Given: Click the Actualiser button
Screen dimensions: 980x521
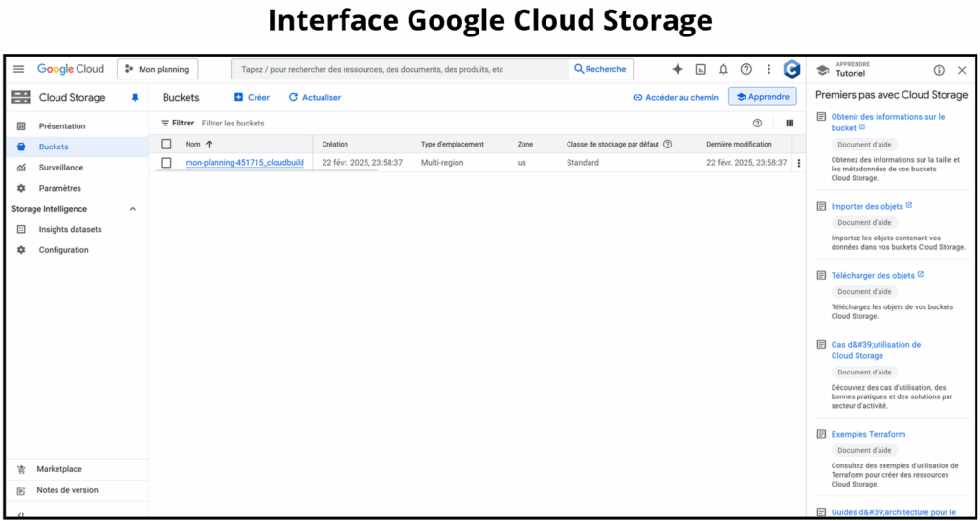Looking at the screenshot, I should (x=314, y=98).
